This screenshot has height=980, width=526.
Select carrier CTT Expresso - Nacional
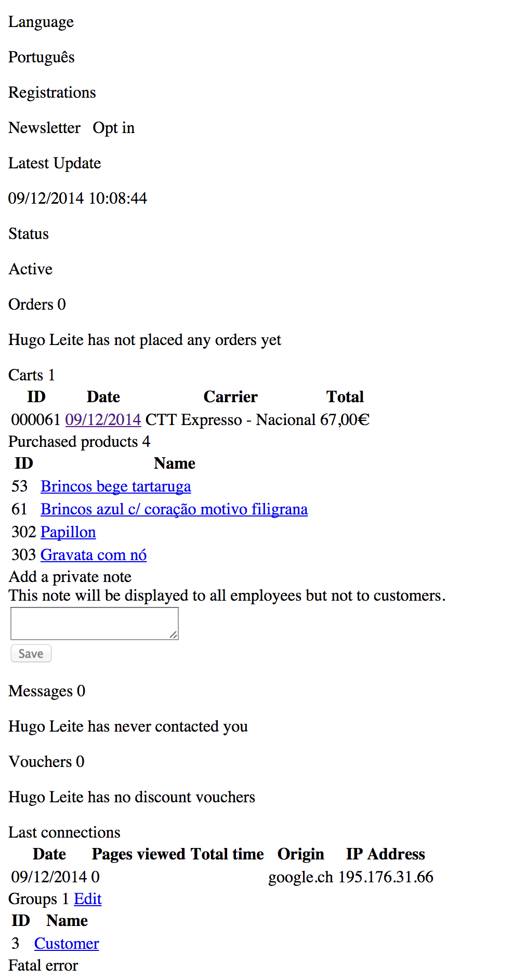pos(230,419)
